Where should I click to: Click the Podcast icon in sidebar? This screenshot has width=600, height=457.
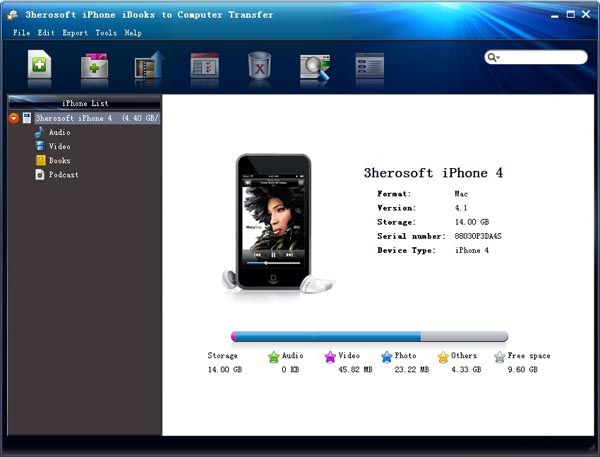point(40,175)
